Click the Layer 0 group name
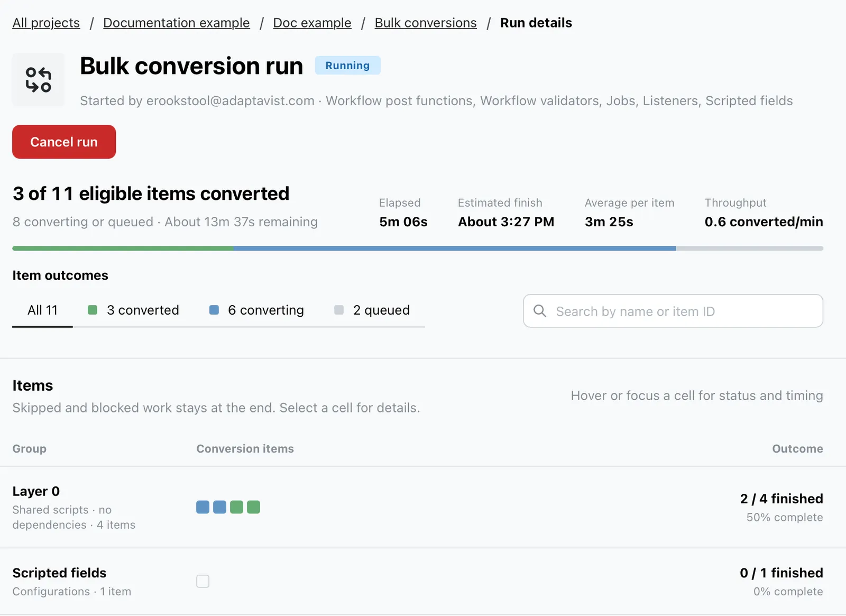Screen dimensions: 846x616 [x=36, y=491]
